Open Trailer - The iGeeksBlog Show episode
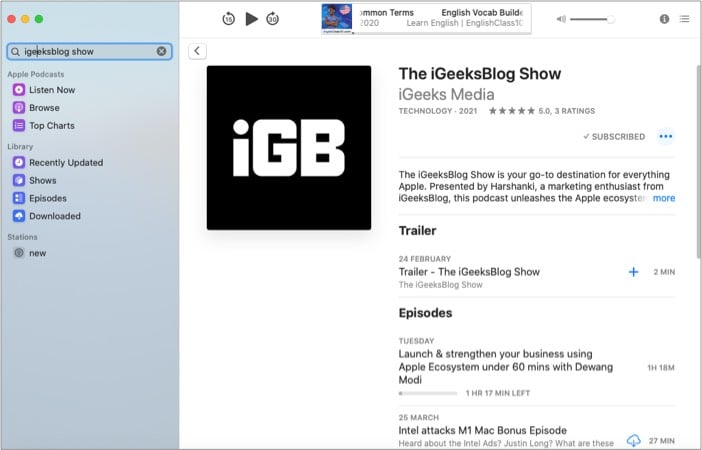The image size is (702, 450). click(x=469, y=272)
